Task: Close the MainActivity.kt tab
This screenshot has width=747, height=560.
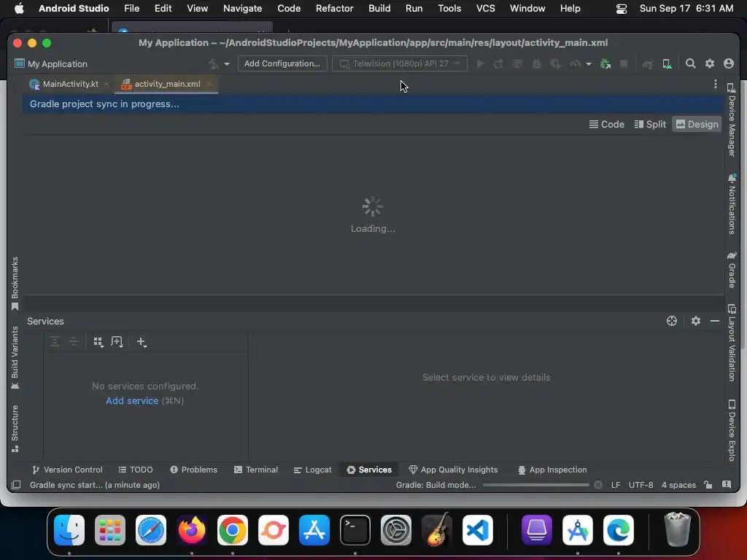Action: tap(107, 84)
